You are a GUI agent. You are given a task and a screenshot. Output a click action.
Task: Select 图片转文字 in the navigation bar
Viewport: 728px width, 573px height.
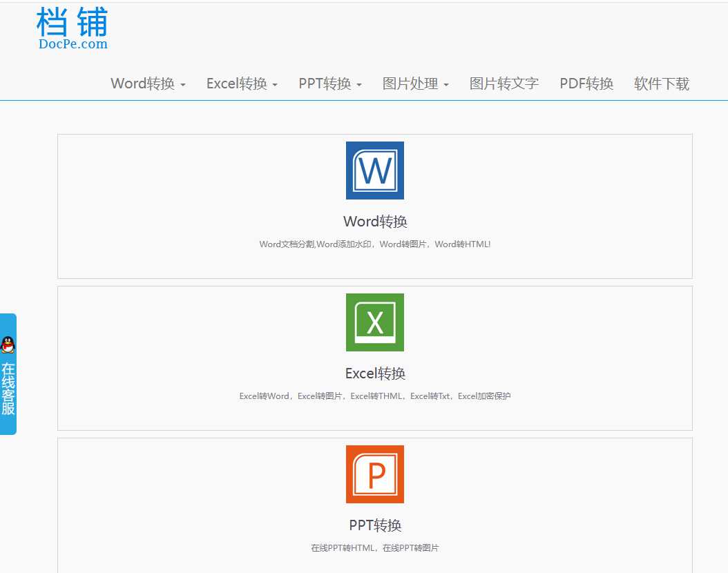tap(504, 83)
